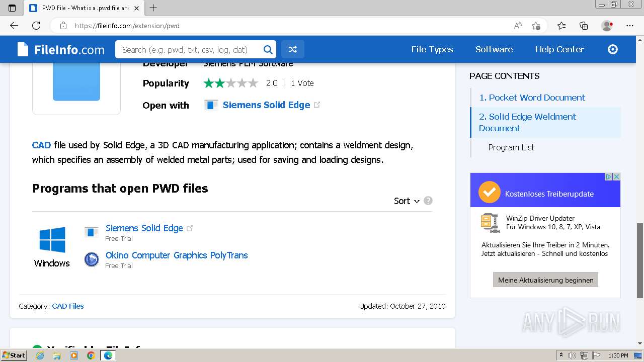Click Meine Aktualisierung beginnen button
Image resolution: width=644 pixels, height=362 pixels.
coord(545,280)
